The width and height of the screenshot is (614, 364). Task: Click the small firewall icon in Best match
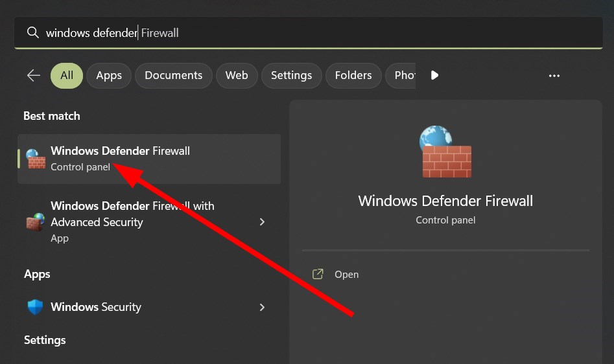[x=36, y=159]
